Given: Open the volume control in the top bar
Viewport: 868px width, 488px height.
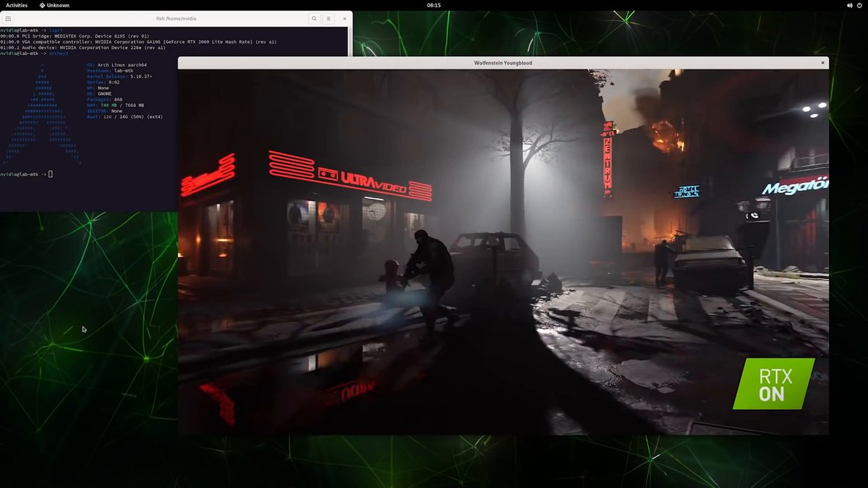Looking at the screenshot, I should coord(848,4).
